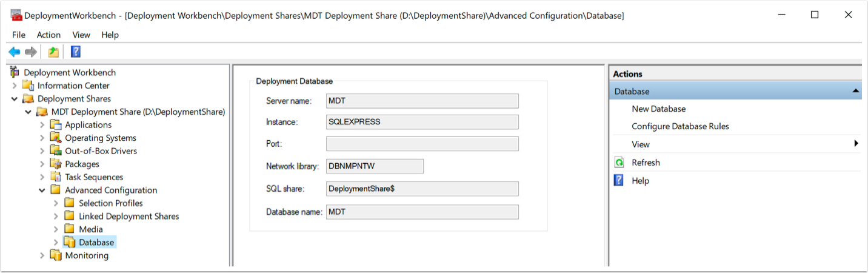Expand the Selection Profiles node

pos(56,203)
